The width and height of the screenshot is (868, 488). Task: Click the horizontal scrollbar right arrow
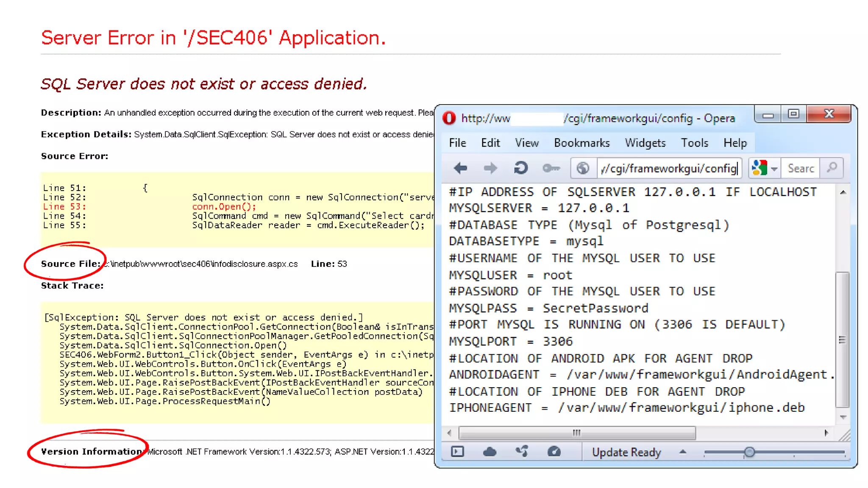[826, 433]
